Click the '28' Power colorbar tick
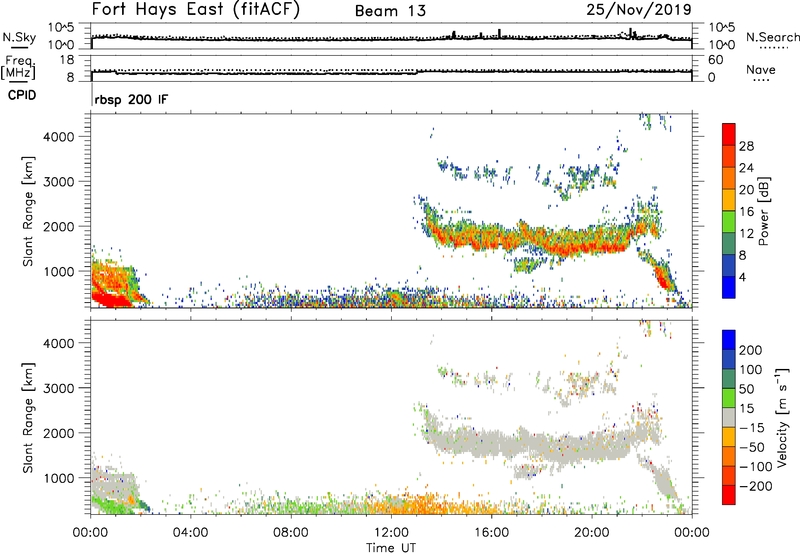The width and height of the screenshot is (800, 554). [x=746, y=146]
